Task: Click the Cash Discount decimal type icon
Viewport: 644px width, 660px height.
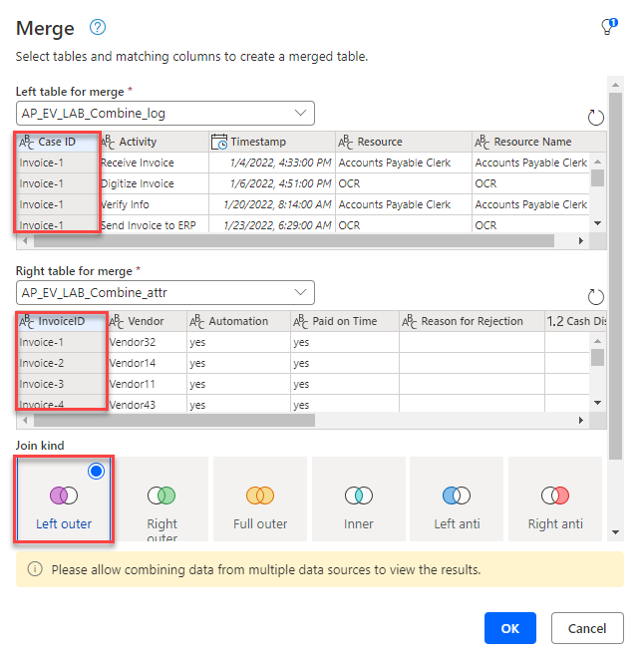Action: click(x=555, y=322)
